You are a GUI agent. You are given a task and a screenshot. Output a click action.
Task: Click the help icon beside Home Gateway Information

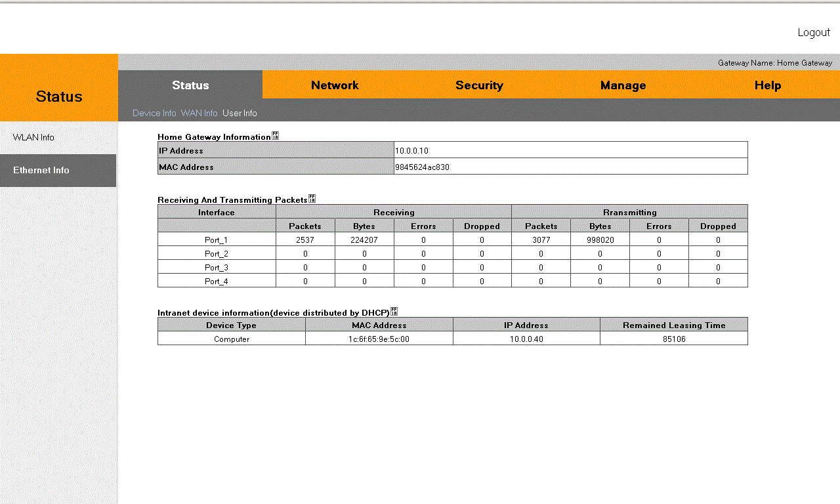coord(275,136)
